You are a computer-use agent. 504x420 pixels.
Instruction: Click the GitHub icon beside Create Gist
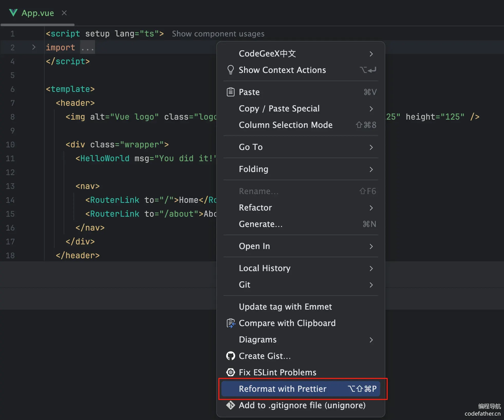[231, 356]
